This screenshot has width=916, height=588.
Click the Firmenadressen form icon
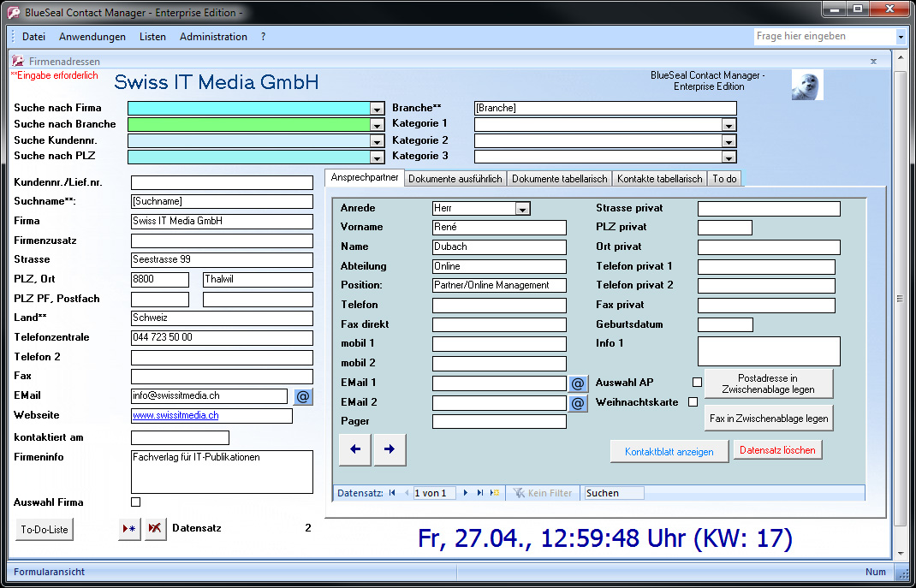pyautogui.click(x=18, y=61)
